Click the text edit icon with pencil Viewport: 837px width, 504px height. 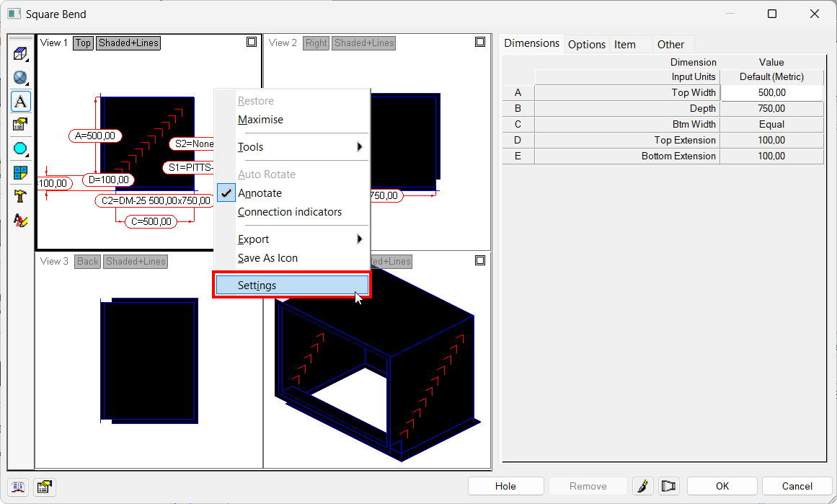point(642,485)
